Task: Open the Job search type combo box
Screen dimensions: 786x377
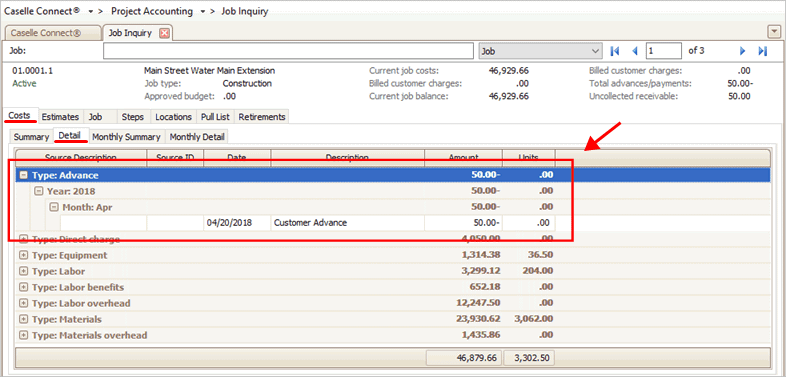Action: coord(540,51)
